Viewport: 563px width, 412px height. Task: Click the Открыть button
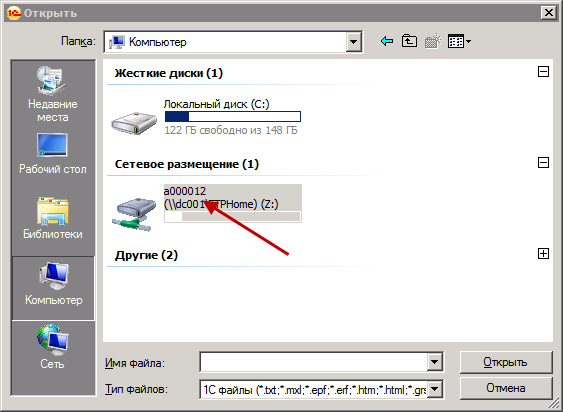point(506,362)
